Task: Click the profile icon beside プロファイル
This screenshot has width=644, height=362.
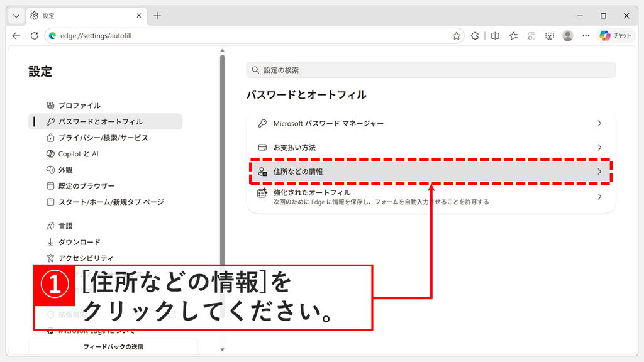Action: coord(50,106)
